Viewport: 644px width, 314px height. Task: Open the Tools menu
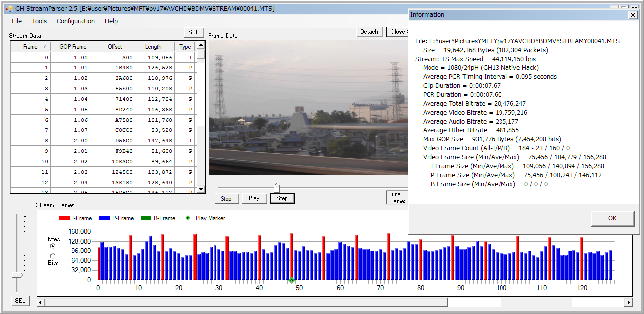point(39,21)
